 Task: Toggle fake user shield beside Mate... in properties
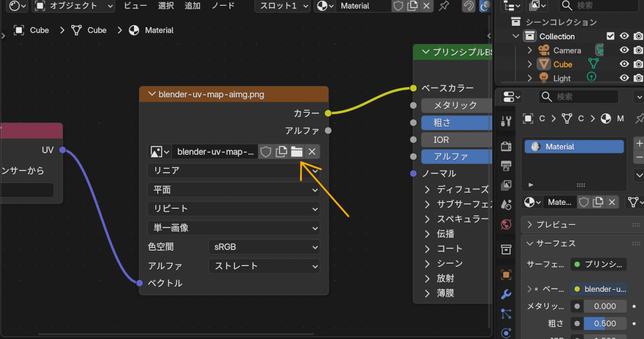tap(583, 202)
